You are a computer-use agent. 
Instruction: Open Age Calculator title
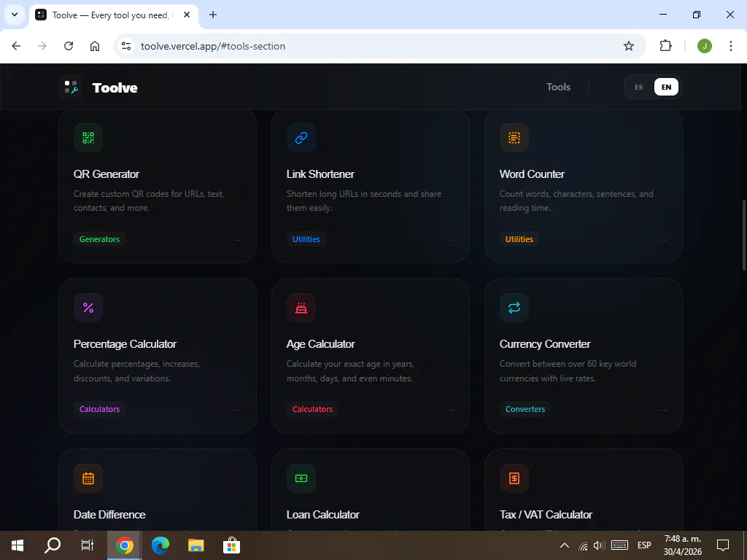(321, 344)
